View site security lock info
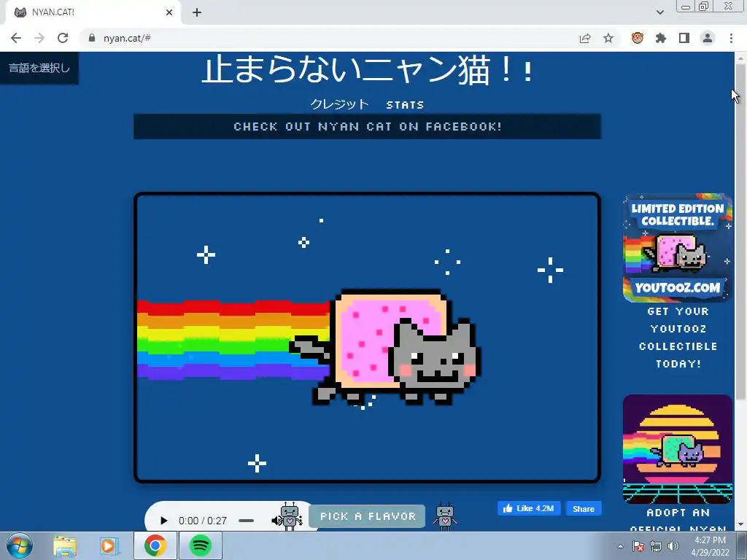 92,38
